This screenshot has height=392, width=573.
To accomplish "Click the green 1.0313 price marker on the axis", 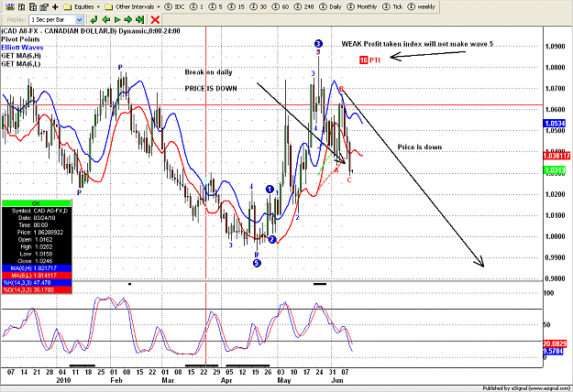I will point(555,170).
